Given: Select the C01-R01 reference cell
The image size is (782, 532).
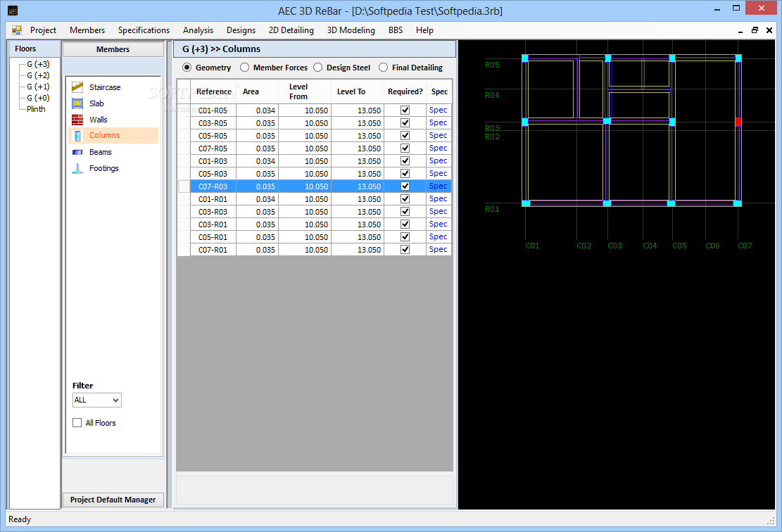Looking at the screenshot, I should coord(213,199).
